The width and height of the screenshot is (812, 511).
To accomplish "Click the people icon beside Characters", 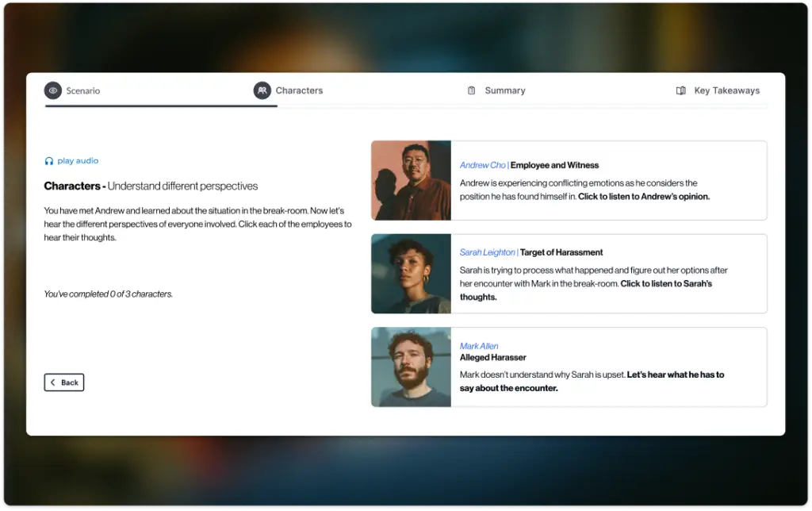I will (262, 90).
